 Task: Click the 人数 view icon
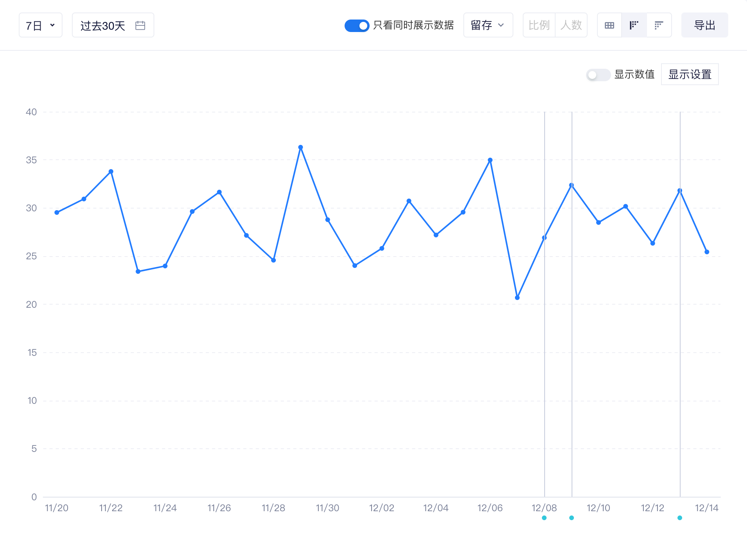click(572, 25)
